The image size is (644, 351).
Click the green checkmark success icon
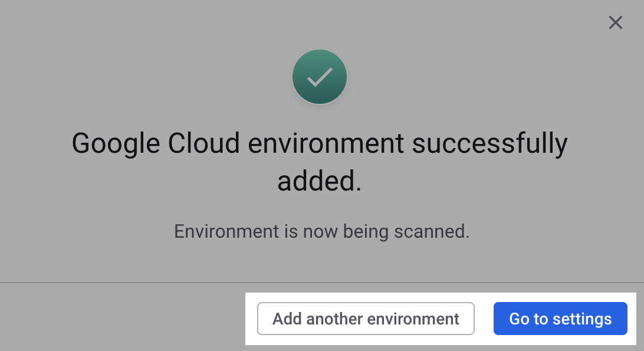319,77
